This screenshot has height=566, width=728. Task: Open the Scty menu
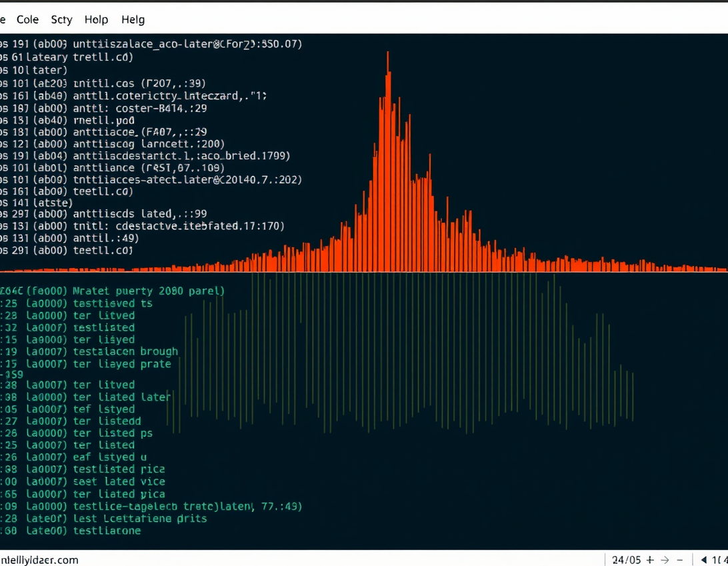click(61, 19)
